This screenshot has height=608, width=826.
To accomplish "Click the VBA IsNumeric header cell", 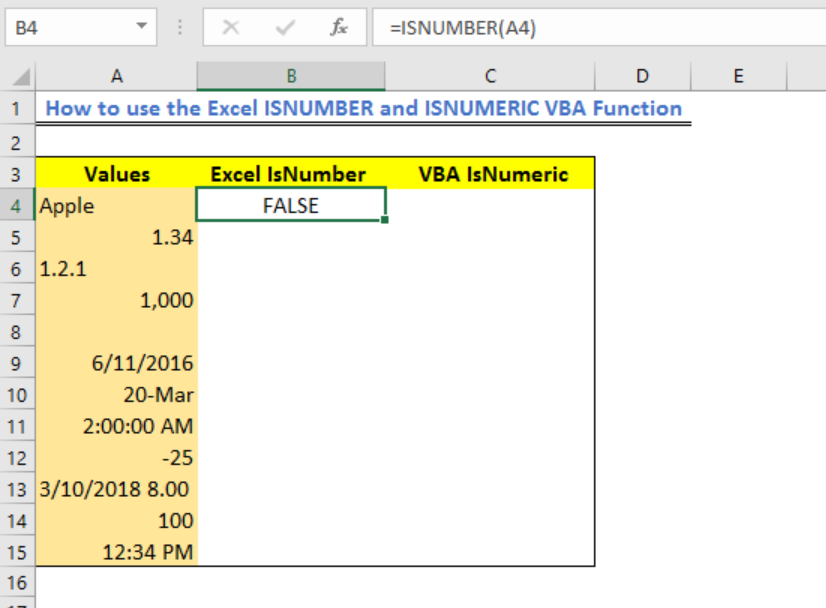I will point(493,174).
